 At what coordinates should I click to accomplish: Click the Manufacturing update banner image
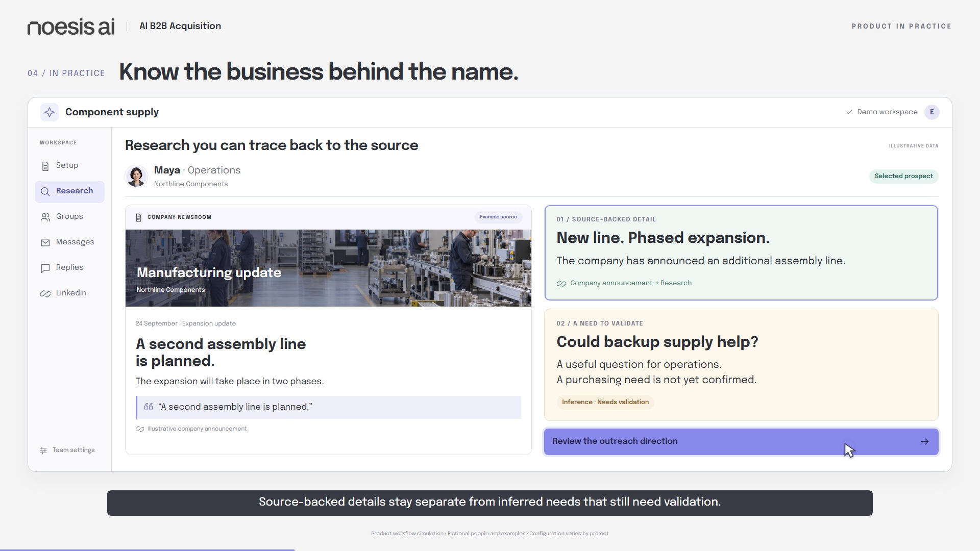coord(328,268)
